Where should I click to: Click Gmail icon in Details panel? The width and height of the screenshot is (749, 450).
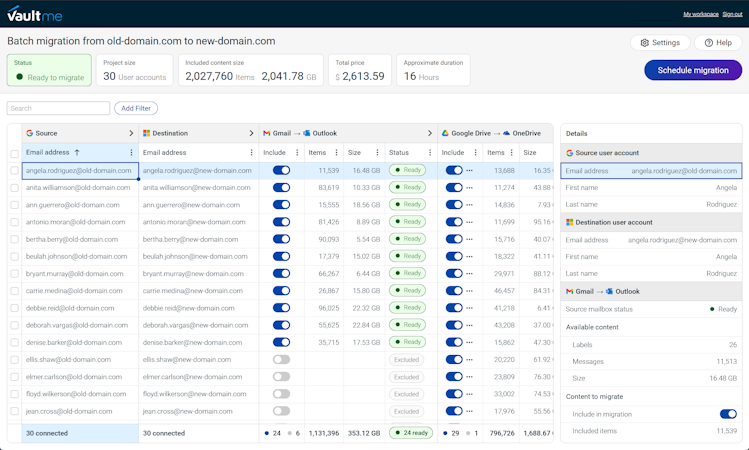click(569, 291)
